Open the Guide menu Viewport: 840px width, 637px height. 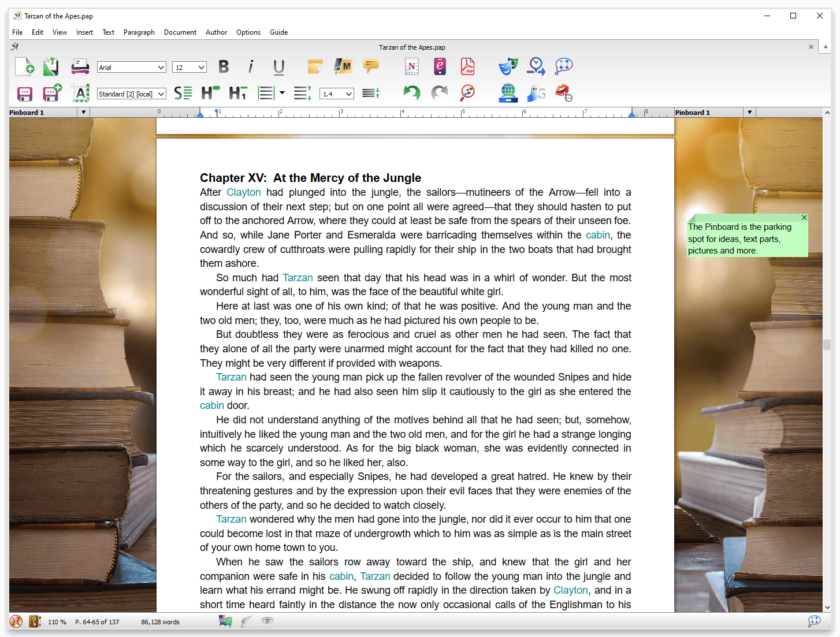pyautogui.click(x=278, y=32)
